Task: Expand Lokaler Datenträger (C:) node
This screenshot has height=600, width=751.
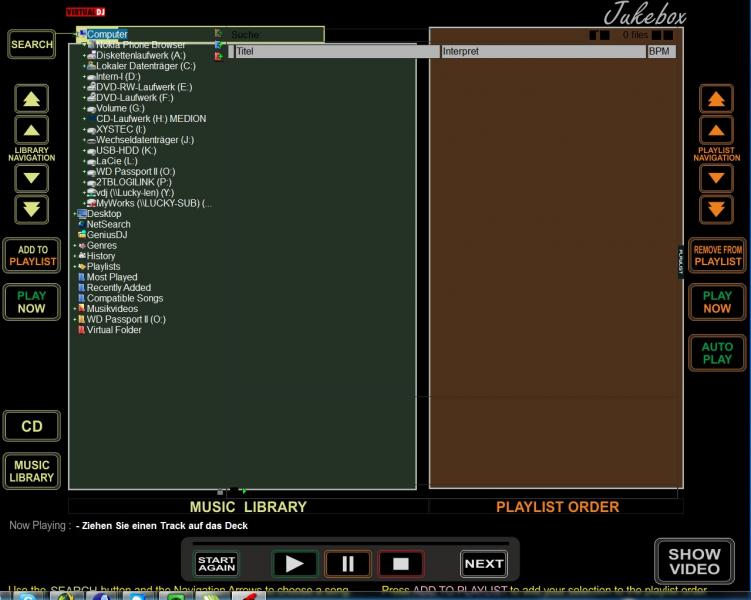Action: click(x=84, y=66)
